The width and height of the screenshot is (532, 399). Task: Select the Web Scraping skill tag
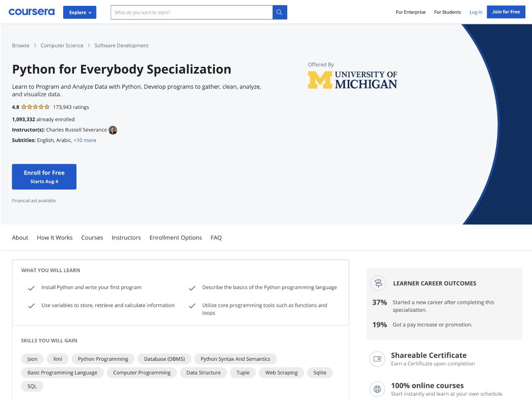[281, 373]
